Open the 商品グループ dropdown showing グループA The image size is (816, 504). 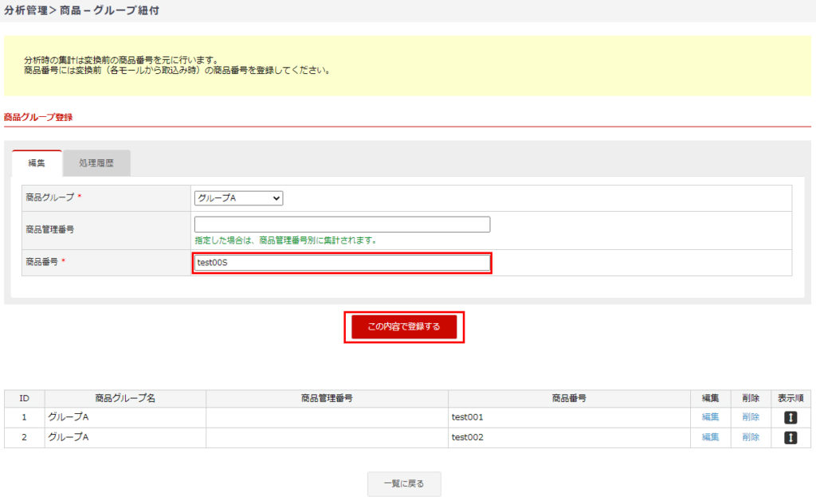click(238, 198)
